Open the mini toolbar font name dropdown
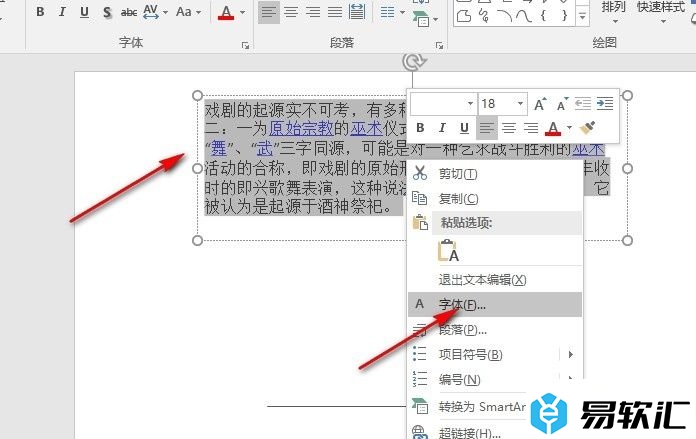696x439 pixels. coord(470,104)
